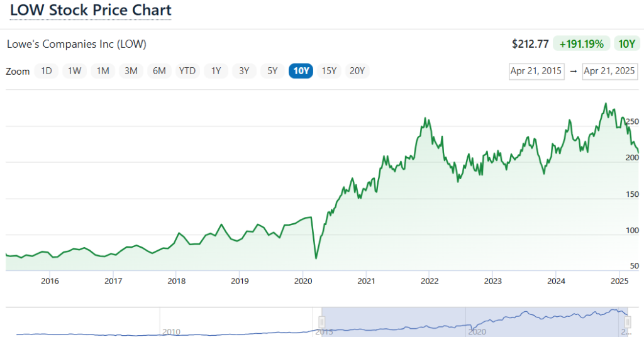
Task: Click the left navigator range handle
Action: (322, 322)
